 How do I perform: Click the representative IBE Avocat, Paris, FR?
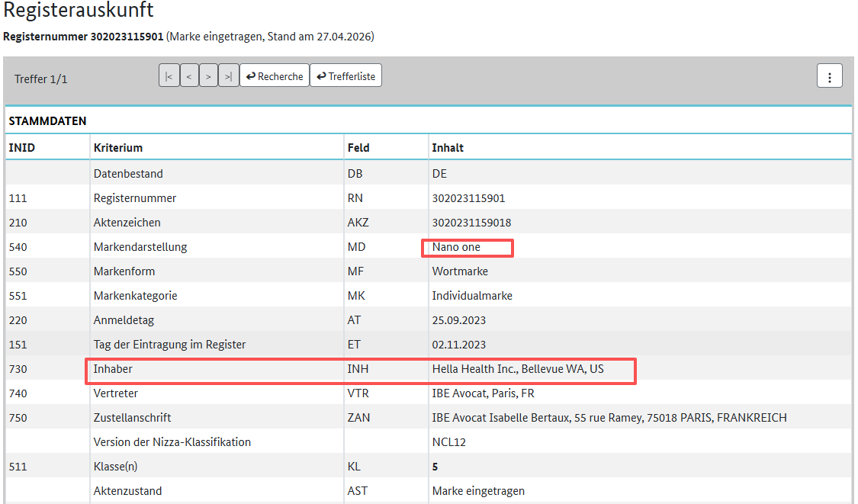pyautogui.click(x=484, y=393)
